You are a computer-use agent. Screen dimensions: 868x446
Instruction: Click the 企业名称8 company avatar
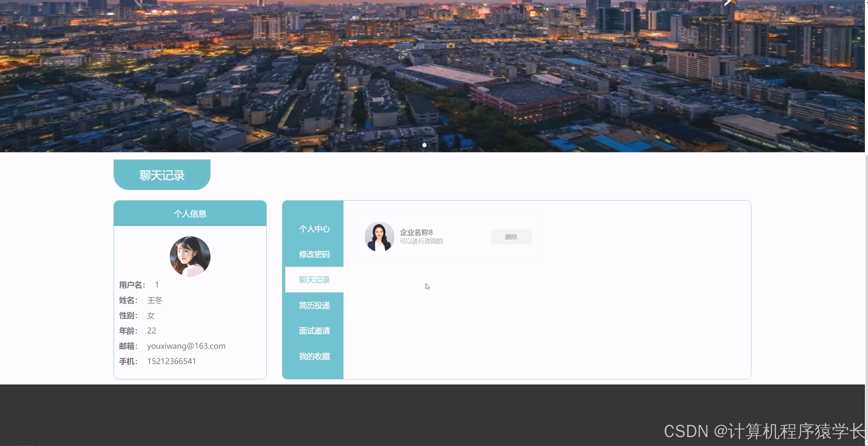pos(379,237)
